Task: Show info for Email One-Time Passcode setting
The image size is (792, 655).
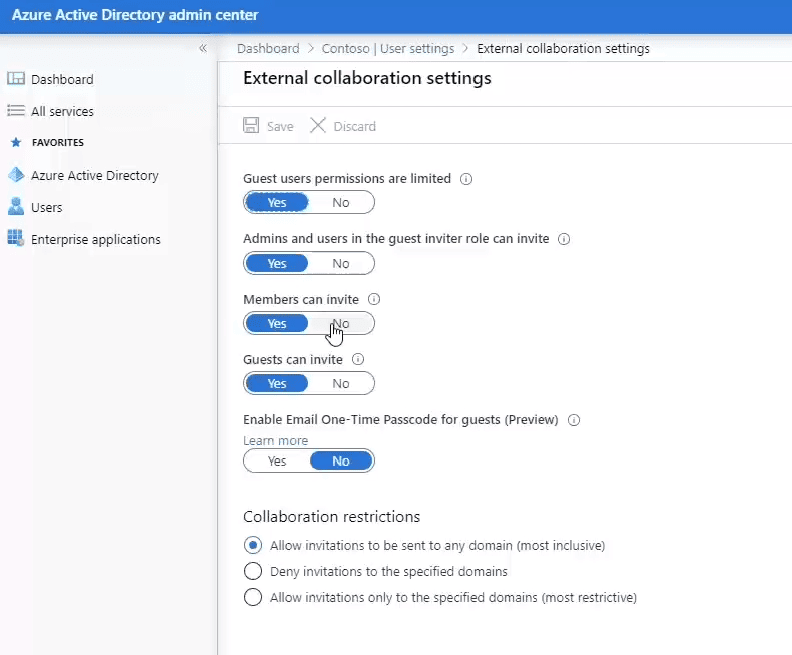Action: (574, 420)
